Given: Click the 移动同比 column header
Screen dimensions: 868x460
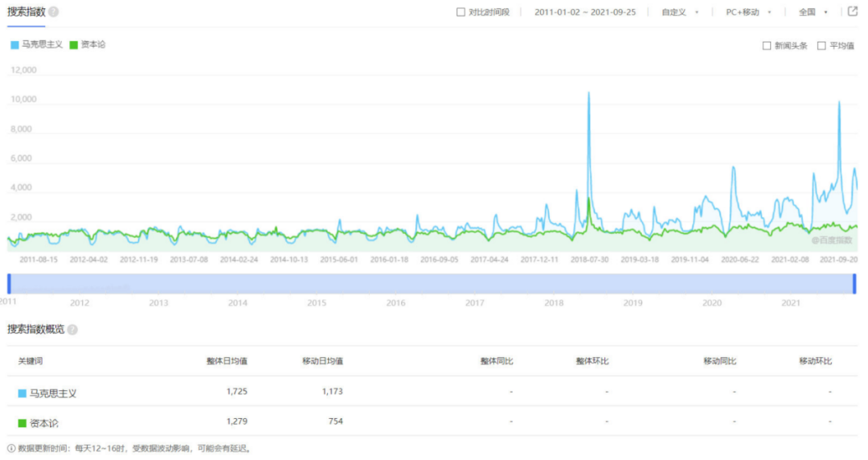Looking at the screenshot, I should click(719, 361).
